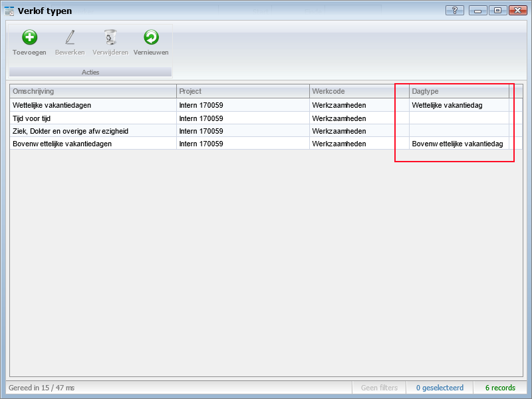Click the Bovenwettelijke vakantiedag Dagtype cell
Viewport: 532px width, 399px height.
click(x=458, y=144)
